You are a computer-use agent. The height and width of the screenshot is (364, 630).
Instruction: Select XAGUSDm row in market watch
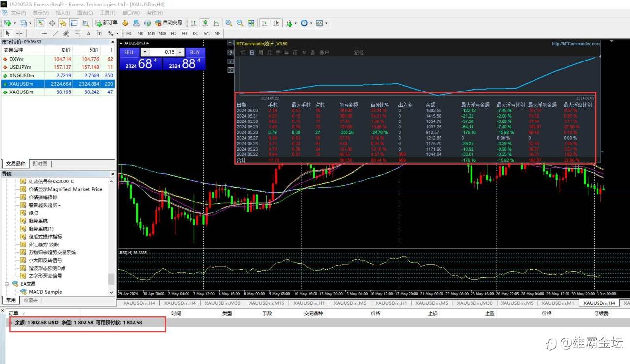pyautogui.click(x=58, y=92)
